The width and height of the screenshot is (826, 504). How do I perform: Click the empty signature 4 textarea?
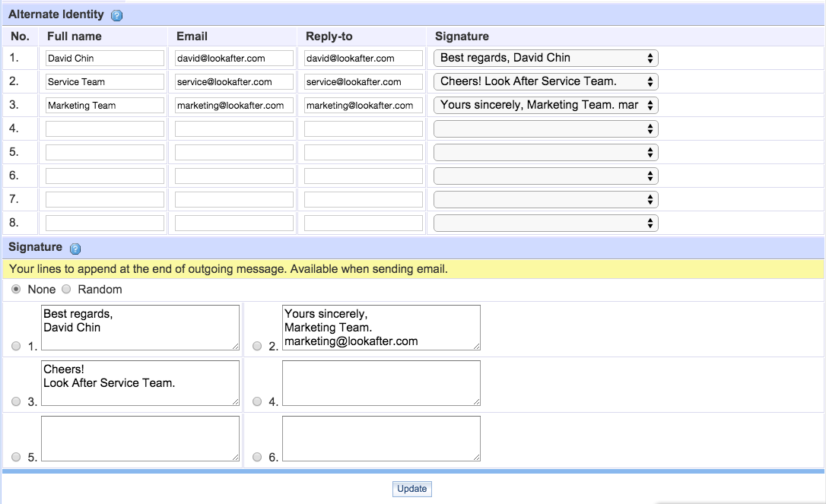point(381,383)
